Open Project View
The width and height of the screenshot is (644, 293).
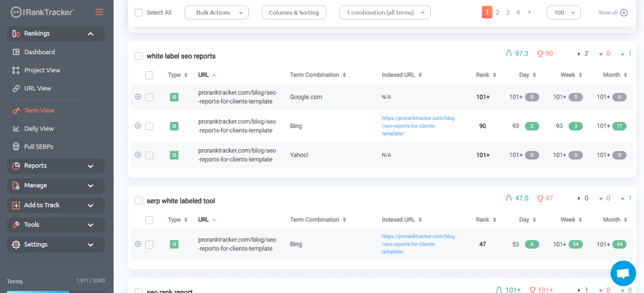(42, 70)
